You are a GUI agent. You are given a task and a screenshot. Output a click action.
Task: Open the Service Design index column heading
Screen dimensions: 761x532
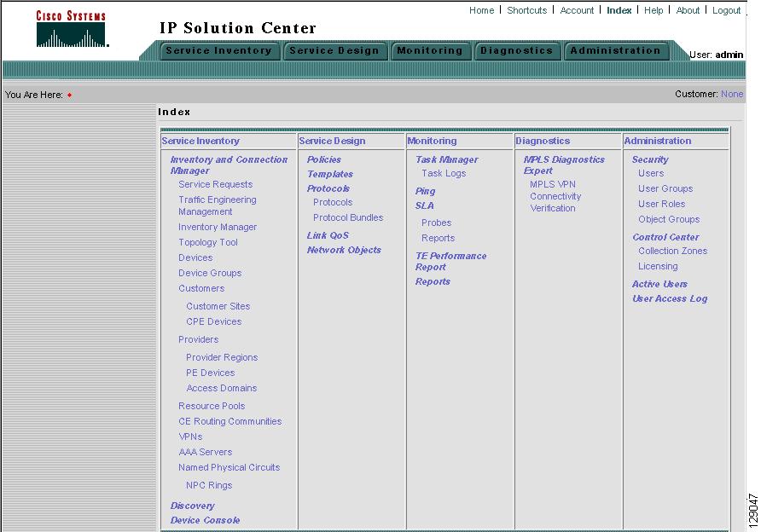(332, 141)
